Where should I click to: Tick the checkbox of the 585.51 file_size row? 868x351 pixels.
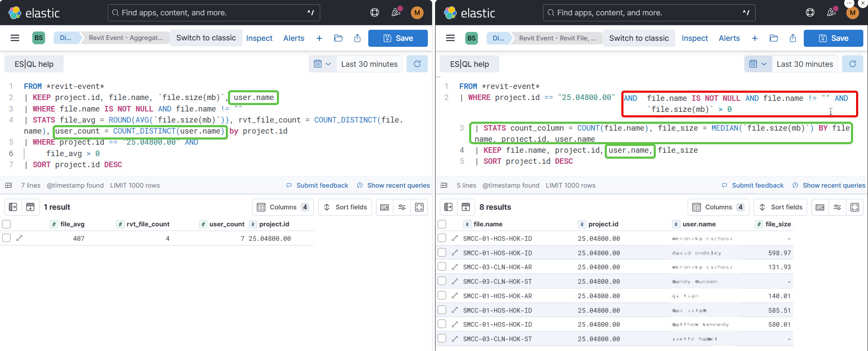[442, 310]
